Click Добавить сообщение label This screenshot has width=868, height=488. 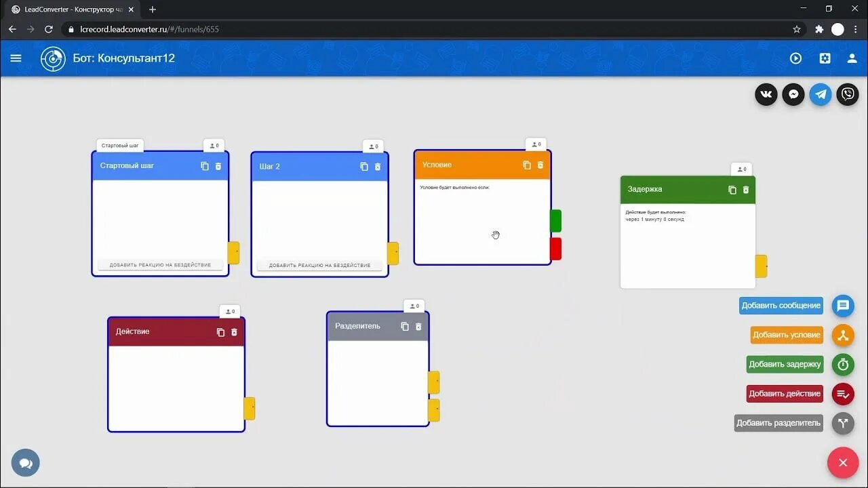[x=781, y=306]
